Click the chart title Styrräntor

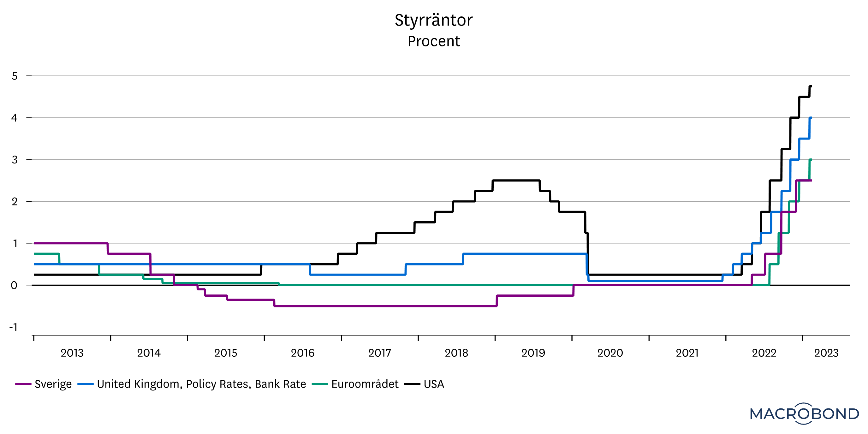[x=434, y=20]
